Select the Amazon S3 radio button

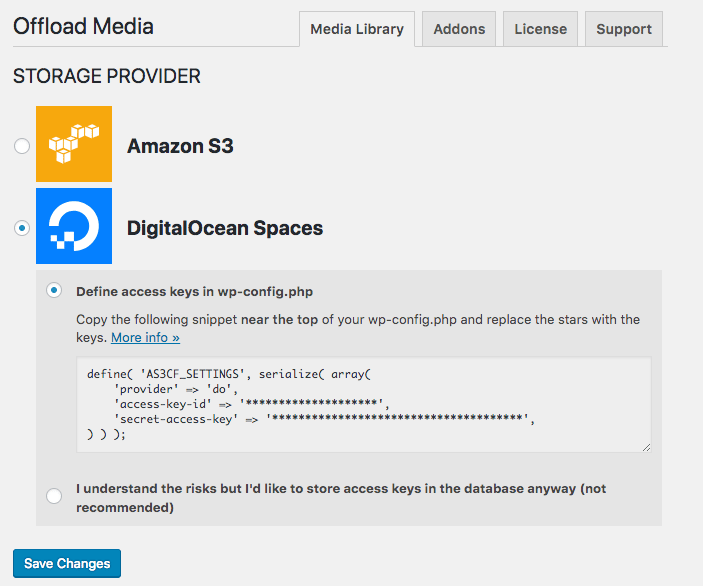point(22,146)
